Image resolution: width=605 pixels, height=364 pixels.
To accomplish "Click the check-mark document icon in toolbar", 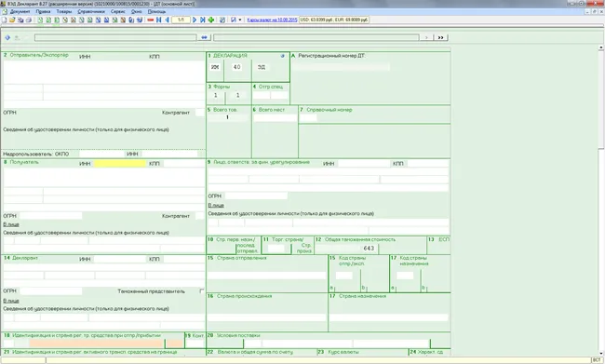I will point(222,20).
